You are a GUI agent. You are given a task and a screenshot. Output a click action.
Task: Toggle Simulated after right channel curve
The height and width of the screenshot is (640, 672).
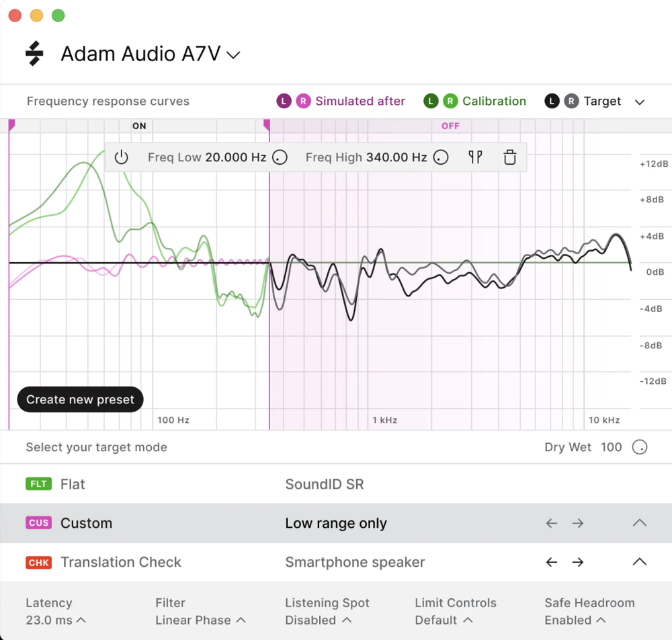304,101
